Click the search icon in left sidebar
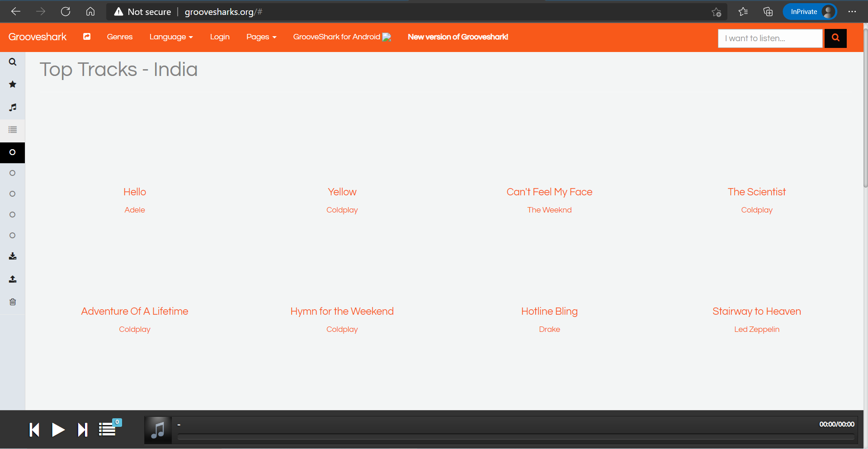868x449 pixels. coord(13,62)
